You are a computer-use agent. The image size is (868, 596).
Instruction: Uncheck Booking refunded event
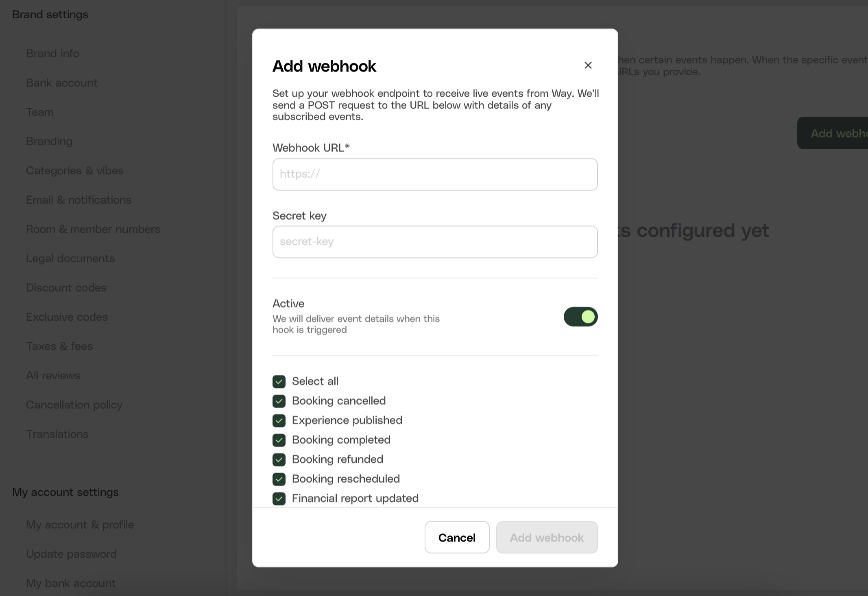[x=279, y=459]
